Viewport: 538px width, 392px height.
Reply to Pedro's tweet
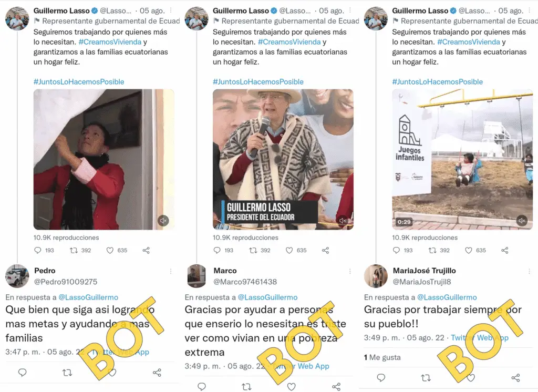pyautogui.click(x=22, y=373)
